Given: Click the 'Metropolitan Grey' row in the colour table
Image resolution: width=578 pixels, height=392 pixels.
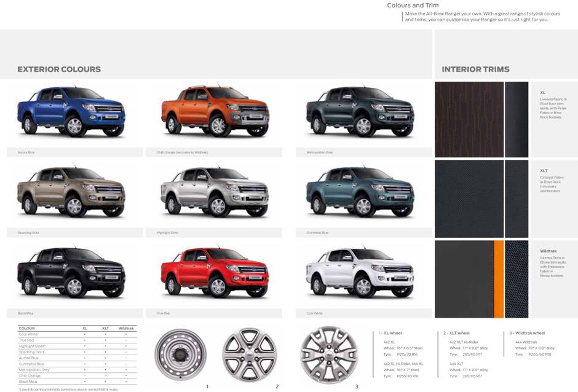Looking at the screenshot, I should click(x=77, y=370).
